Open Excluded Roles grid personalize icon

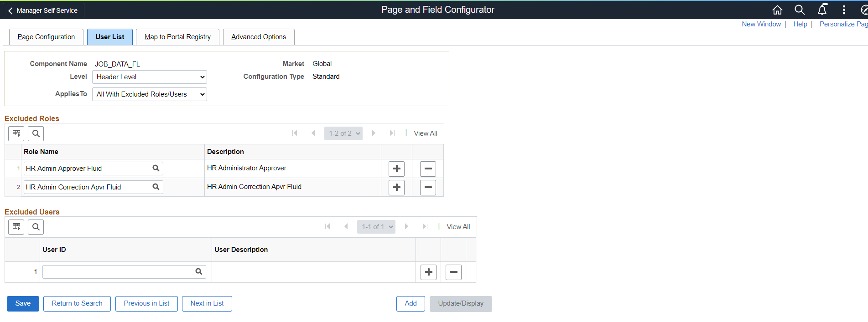tap(16, 133)
